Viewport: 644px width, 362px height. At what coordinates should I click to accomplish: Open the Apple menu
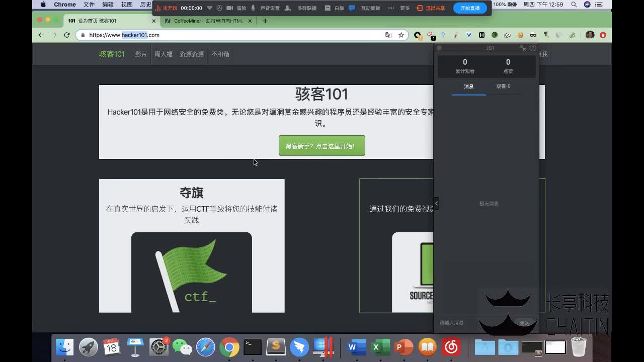tap(43, 5)
